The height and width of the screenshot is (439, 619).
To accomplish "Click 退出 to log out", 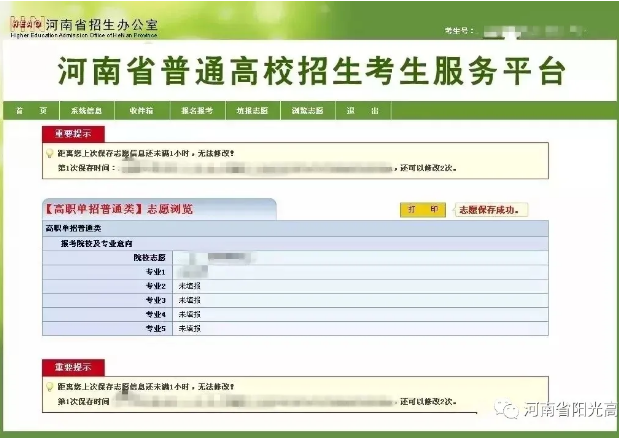I will [363, 111].
